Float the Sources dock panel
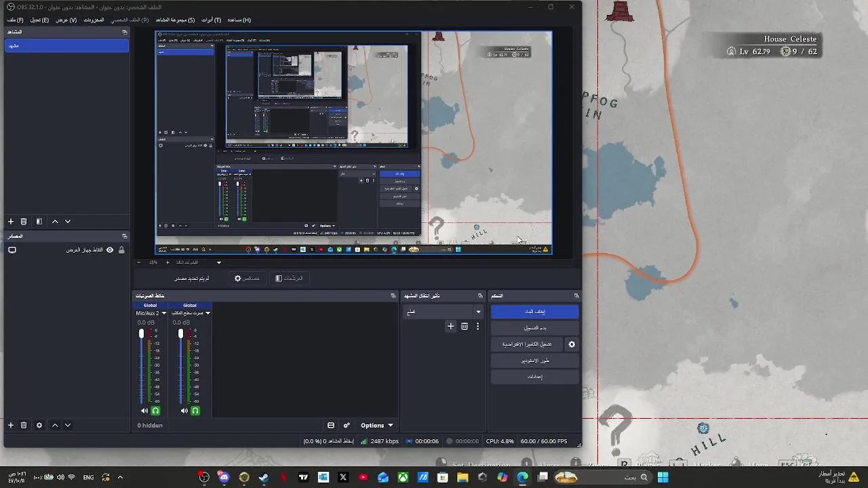Screen dimensions: 868x488 [x=124, y=236]
